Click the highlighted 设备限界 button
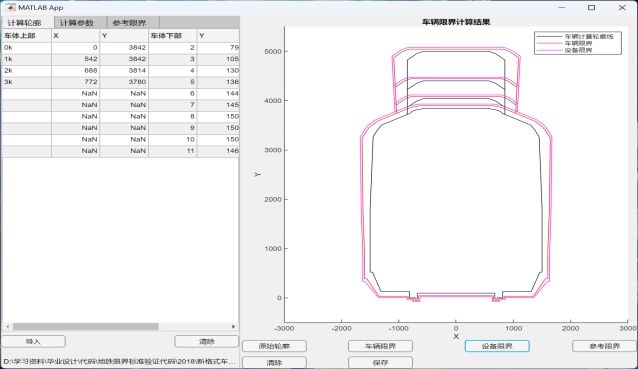Image resolution: width=638 pixels, height=369 pixels. point(497,346)
